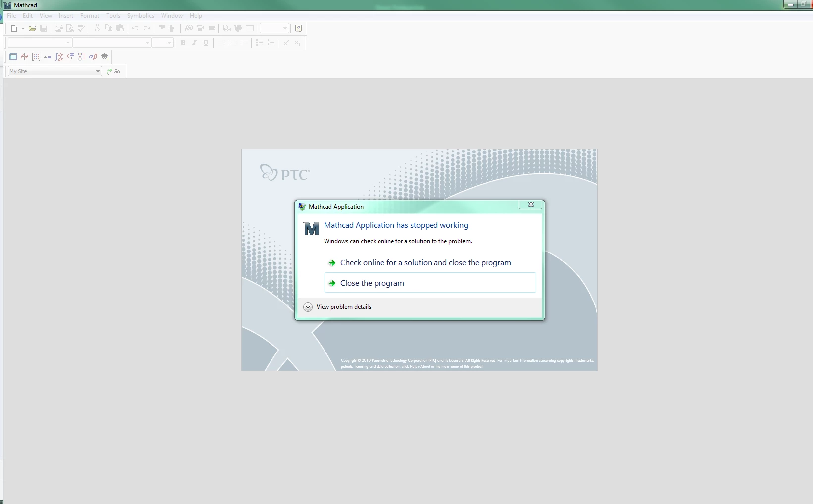813x504 pixels.
Task: Open the Insert Function f(x) icon
Action: (x=189, y=28)
